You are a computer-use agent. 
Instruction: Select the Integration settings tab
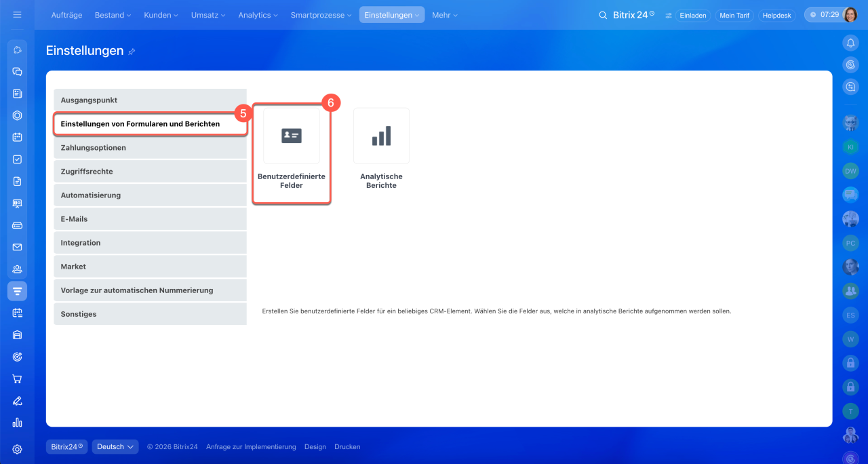150,243
